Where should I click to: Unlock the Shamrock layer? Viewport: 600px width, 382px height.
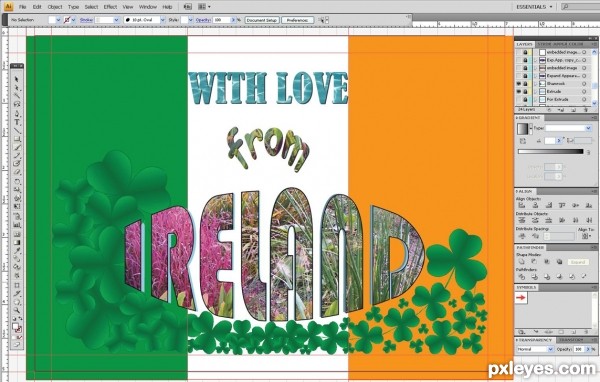[x=525, y=83]
